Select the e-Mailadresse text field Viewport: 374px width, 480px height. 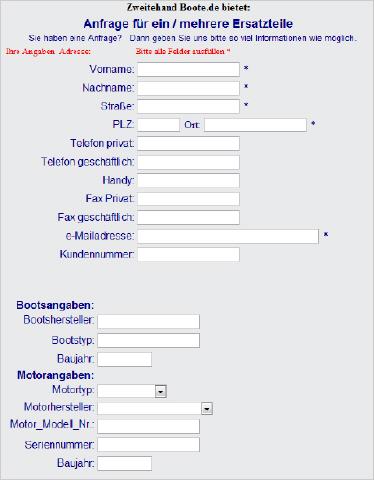click(228, 236)
